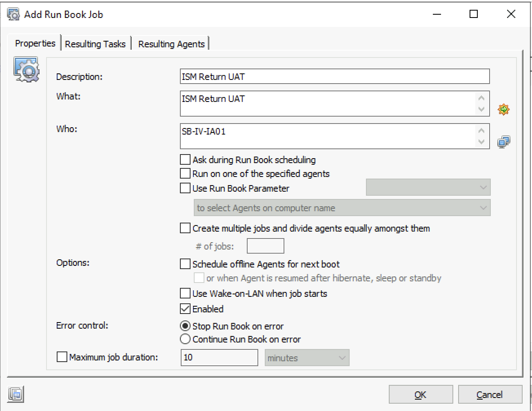Click the job duration value field
Viewport: 532px width, 411px height.
point(219,358)
